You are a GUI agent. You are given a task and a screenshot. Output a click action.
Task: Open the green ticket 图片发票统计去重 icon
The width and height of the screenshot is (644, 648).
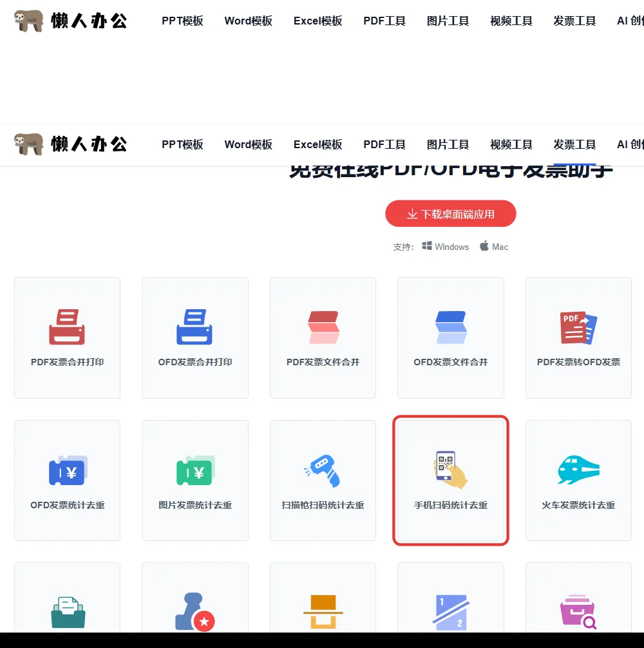(195, 470)
